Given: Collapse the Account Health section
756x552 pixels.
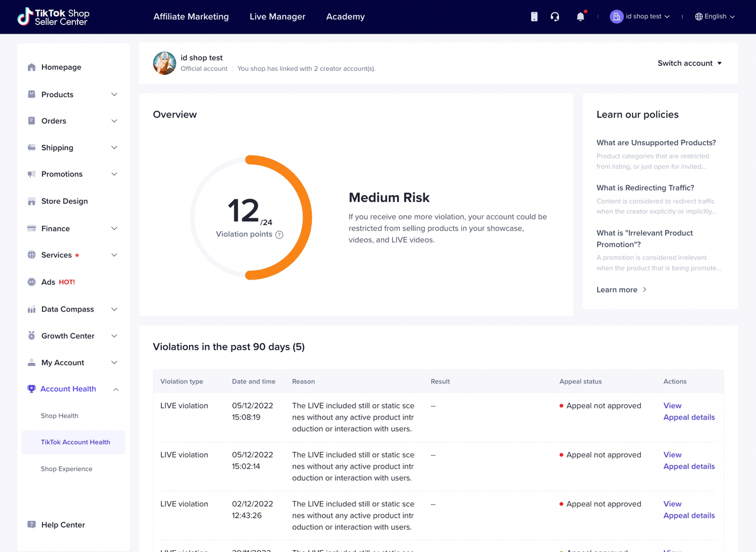Looking at the screenshot, I should click(x=116, y=389).
